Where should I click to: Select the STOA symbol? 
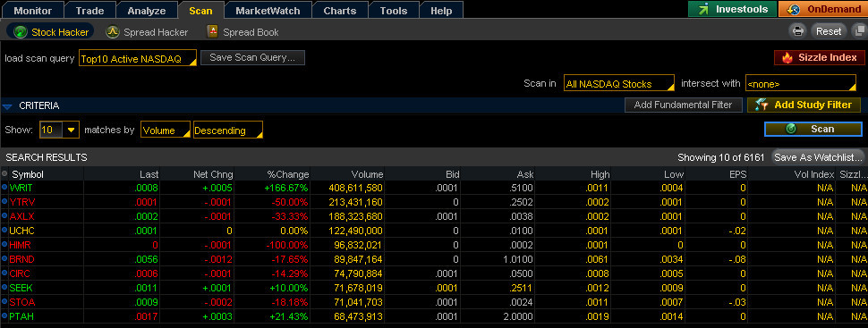tap(22, 303)
